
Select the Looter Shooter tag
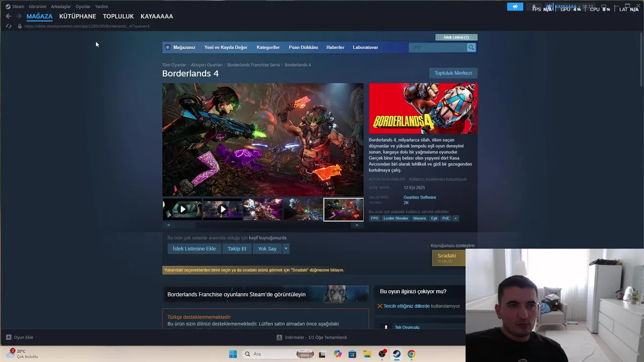[395, 218]
